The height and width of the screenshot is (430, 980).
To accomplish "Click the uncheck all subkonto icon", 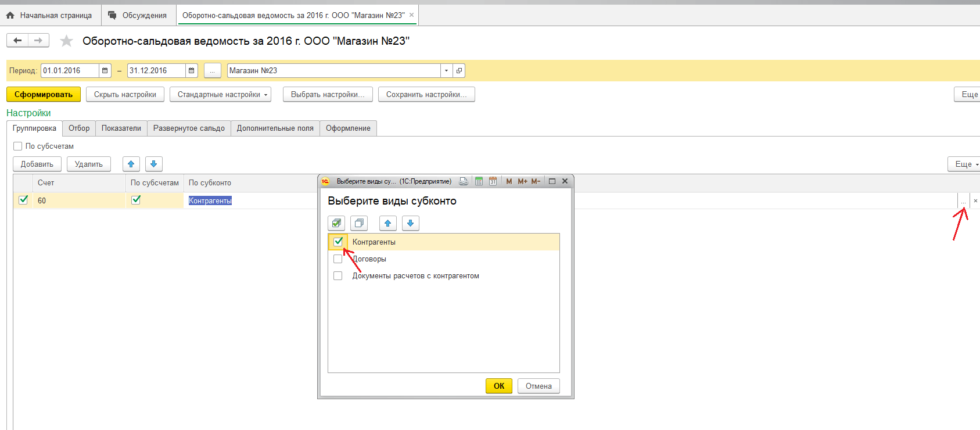I will point(359,223).
